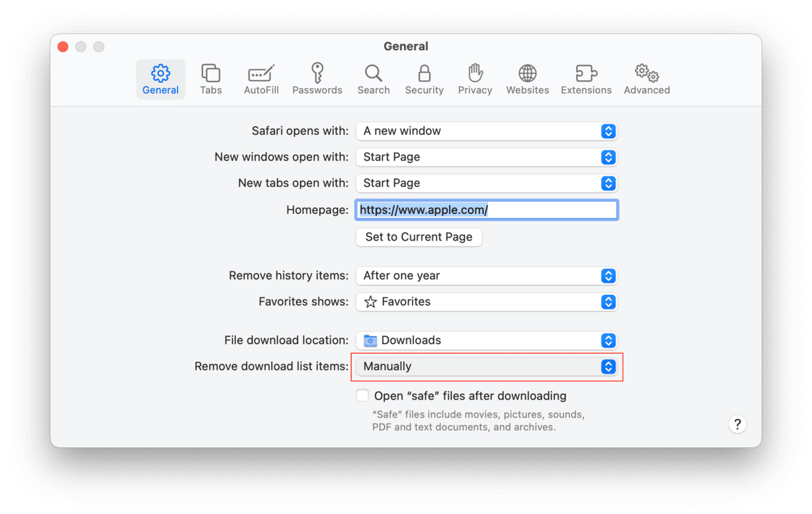Click the "Homepage:" label
Viewport: 812px width, 514px height.
[x=317, y=210]
